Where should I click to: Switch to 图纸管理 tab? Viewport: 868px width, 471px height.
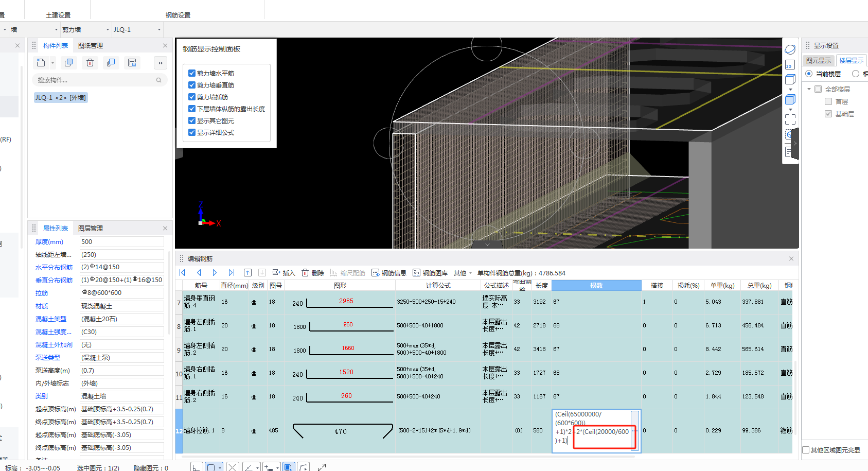click(x=91, y=45)
